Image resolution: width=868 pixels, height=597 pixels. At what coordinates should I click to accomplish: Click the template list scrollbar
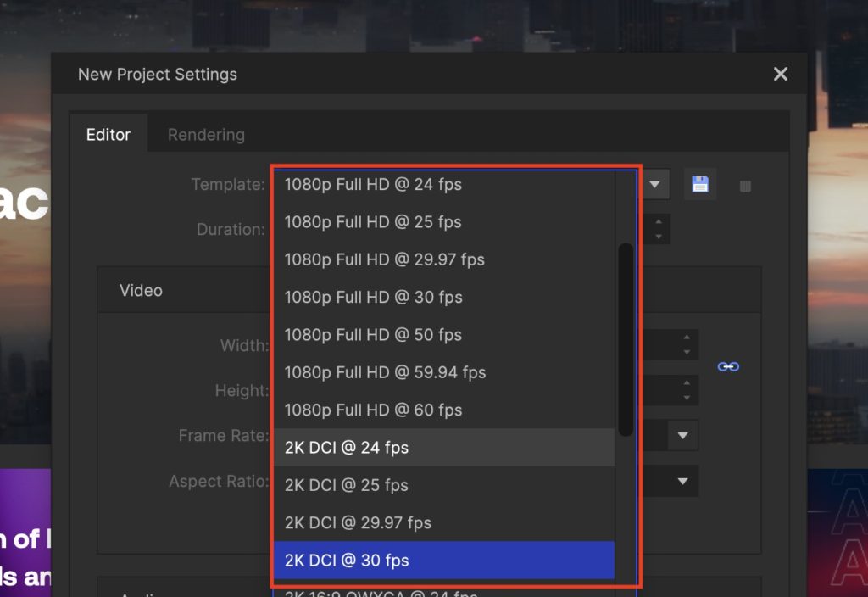626,339
